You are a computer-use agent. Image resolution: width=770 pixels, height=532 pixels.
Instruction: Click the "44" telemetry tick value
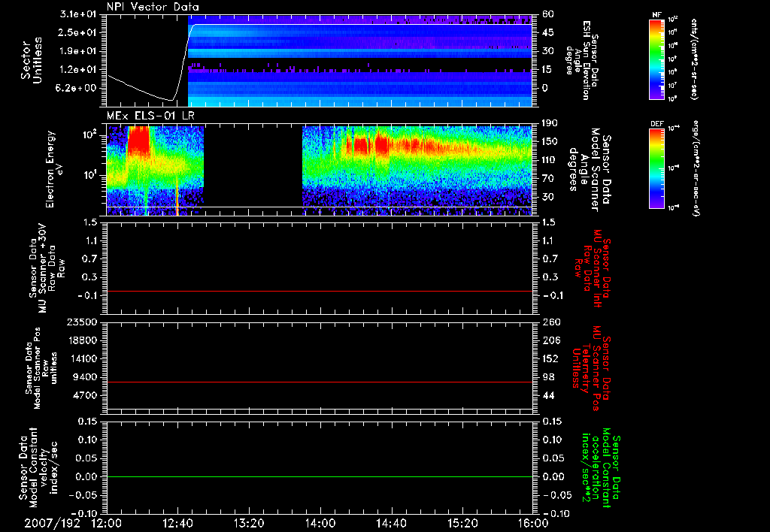coord(548,395)
